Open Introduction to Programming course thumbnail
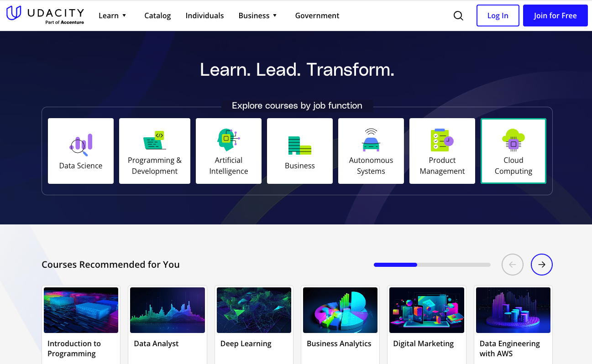592x364 pixels. (81, 310)
